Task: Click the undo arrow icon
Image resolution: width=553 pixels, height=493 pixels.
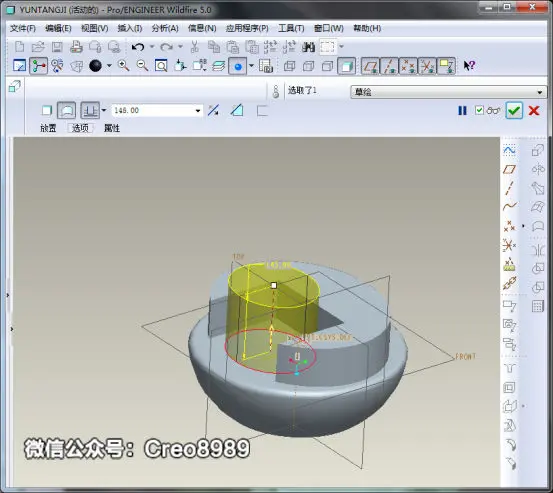Action: pos(138,47)
